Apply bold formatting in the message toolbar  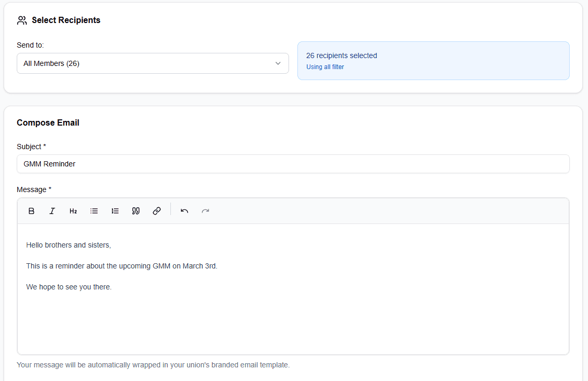[31, 210]
